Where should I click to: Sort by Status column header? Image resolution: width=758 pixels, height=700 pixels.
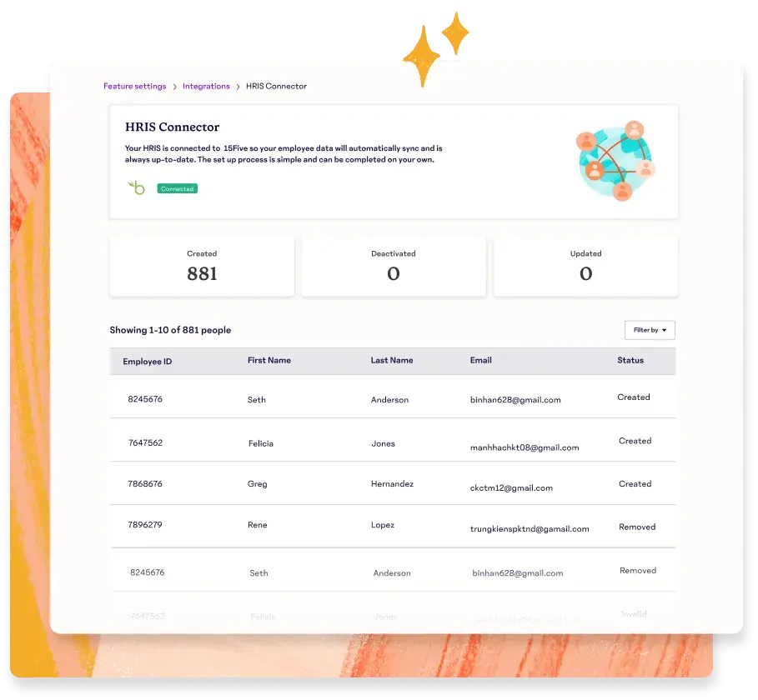tap(630, 361)
